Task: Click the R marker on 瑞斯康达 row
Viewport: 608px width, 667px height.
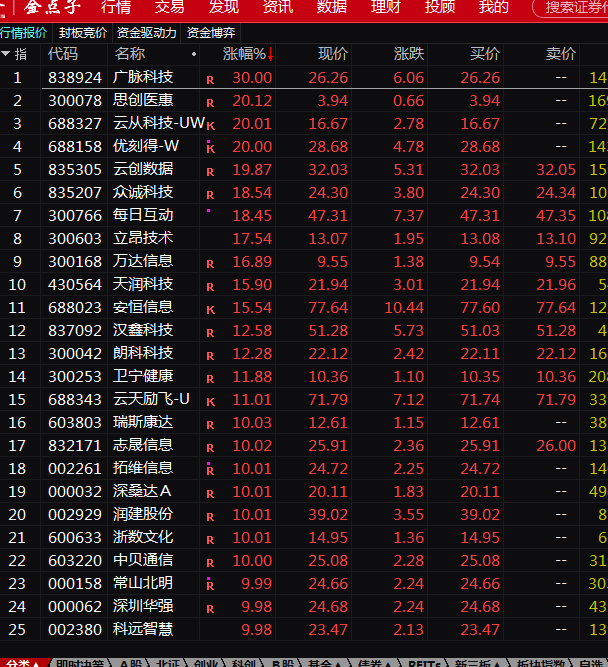Action: (210, 425)
